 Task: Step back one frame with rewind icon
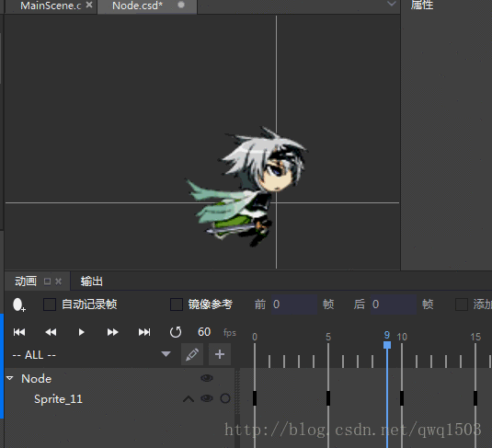51,332
